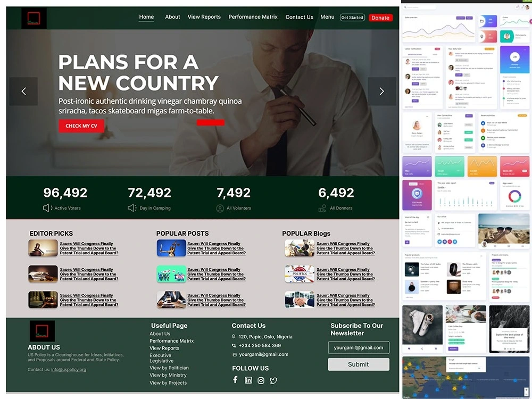Open About Us under Useful Page
This screenshot has width=532, height=399.
click(x=160, y=334)
